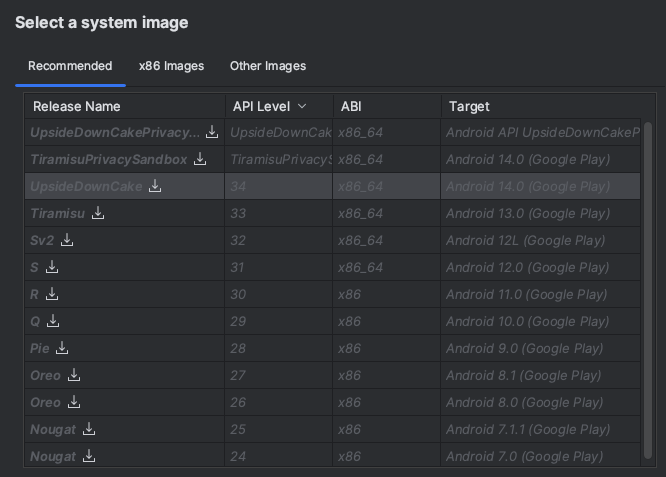This screenshot has width=666, height=477.
Task: Download the Sv2 API 32 image
Action: point(67,240)
